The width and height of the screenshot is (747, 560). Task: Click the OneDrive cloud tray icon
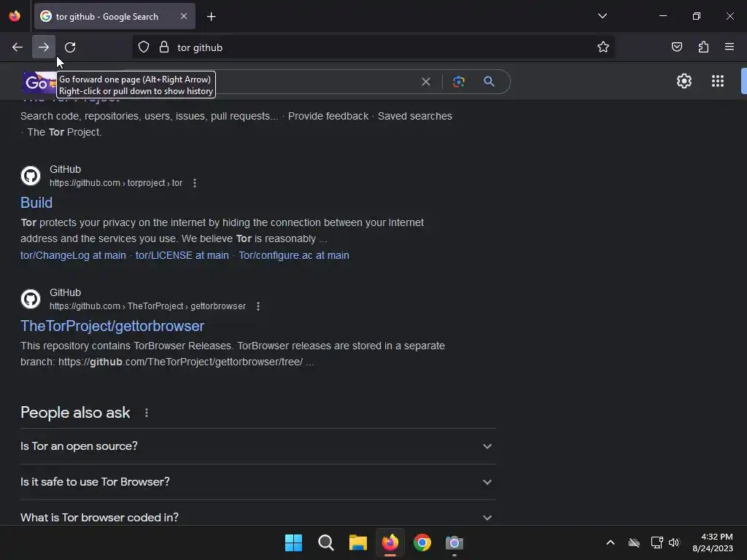[x=634, y=542]
